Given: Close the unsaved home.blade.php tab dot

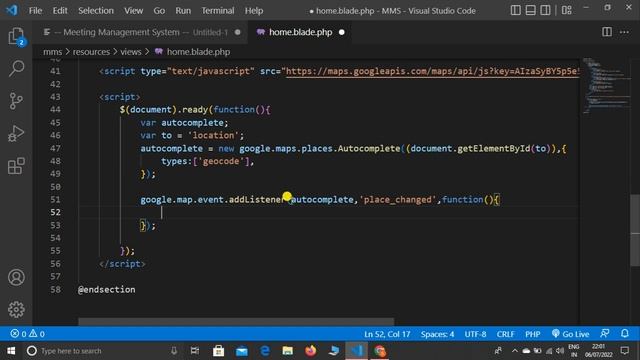Looking at the screenshot, I should pyautogui.click(x=342, y=32).
